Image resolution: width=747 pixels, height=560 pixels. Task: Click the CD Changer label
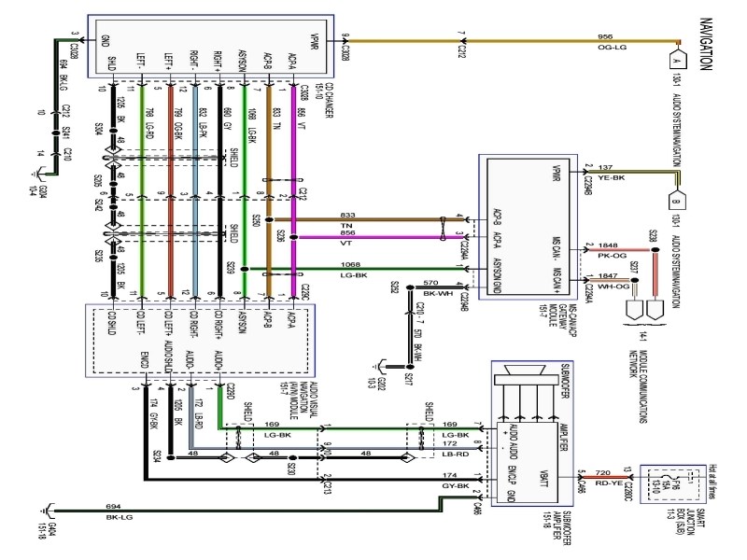pos(322,101)
